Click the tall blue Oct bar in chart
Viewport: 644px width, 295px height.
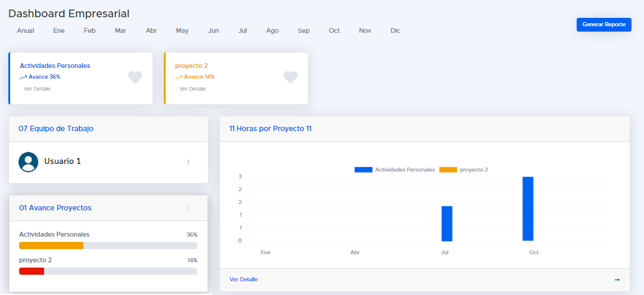pyautogui.click(x=528, y=209)
